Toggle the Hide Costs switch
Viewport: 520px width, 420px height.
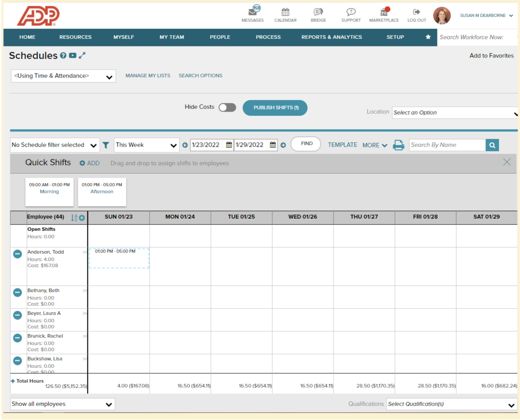click(x=227, y=107)
